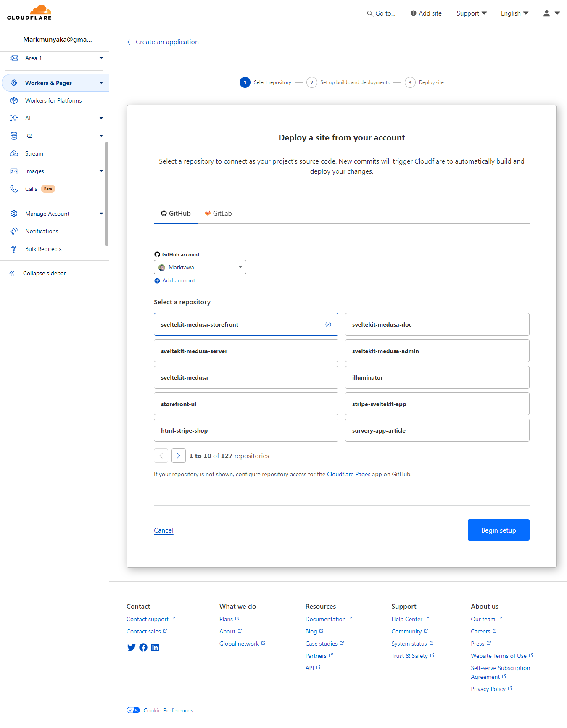Open the Notifications menu item
The image size is (567, 728).
pos(42,231)
